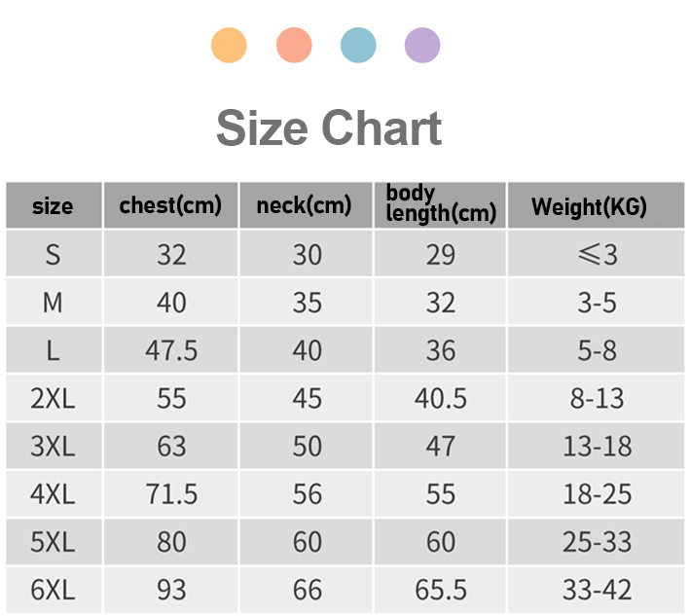Pick the purple color circle
691x616 pixels.
coord(422,46)
